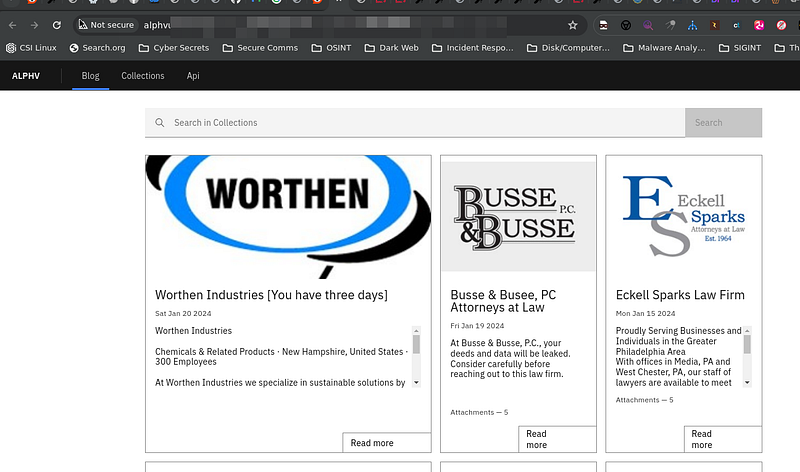
Task: Click 'Attachments — 5' on the Eckell Sparks card
Action: tap(644, 400)
